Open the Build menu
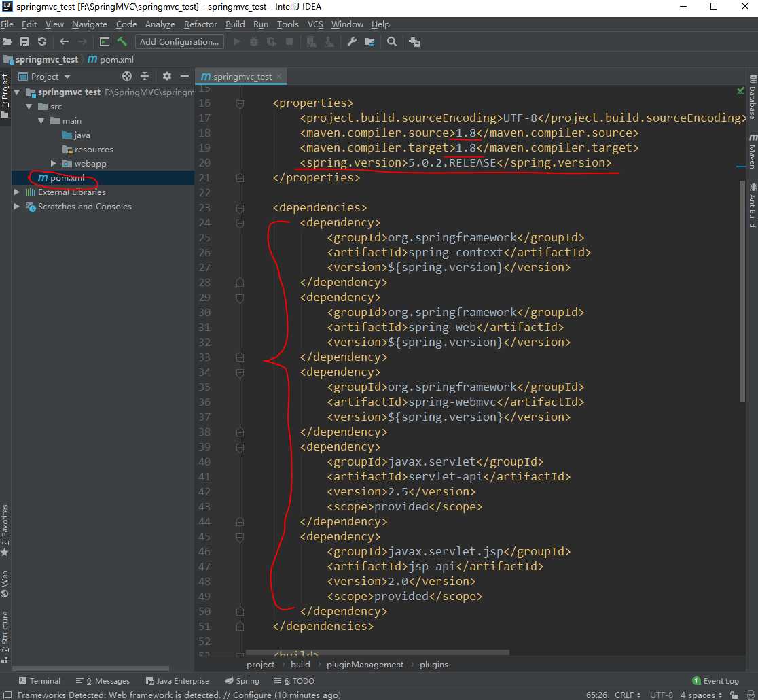 point(235,24)
